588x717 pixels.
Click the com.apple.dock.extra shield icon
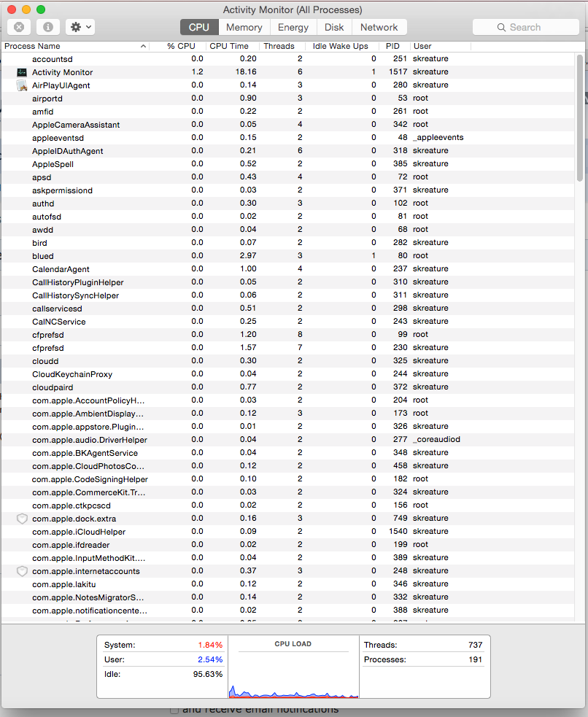pos(21,519)
